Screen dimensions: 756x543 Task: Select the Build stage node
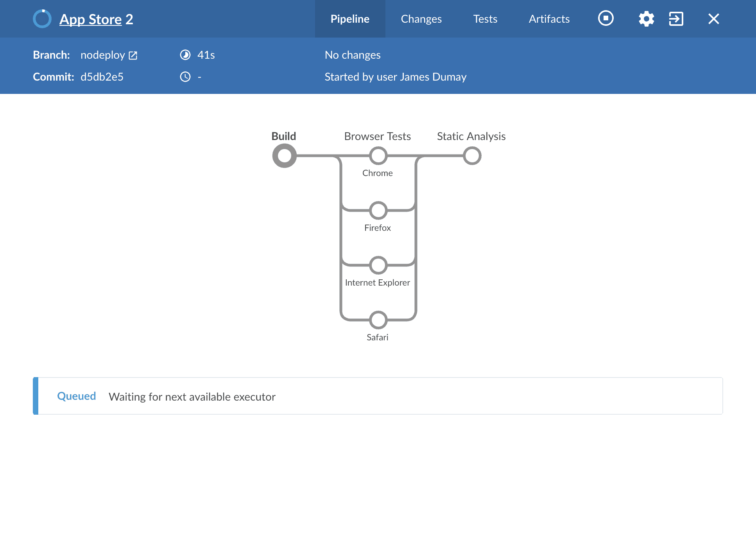[285, 156]
